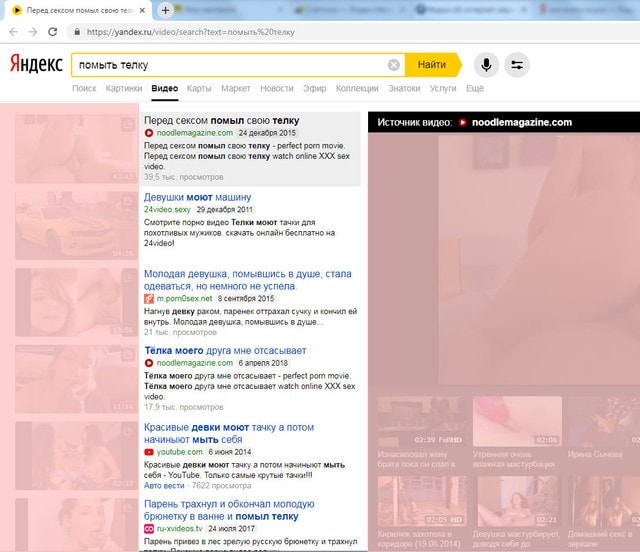The height and width of the screenshot is (552, 640).
Task: Click the m.porn0sex.net favicon
Action: click(x=149, y=298)
